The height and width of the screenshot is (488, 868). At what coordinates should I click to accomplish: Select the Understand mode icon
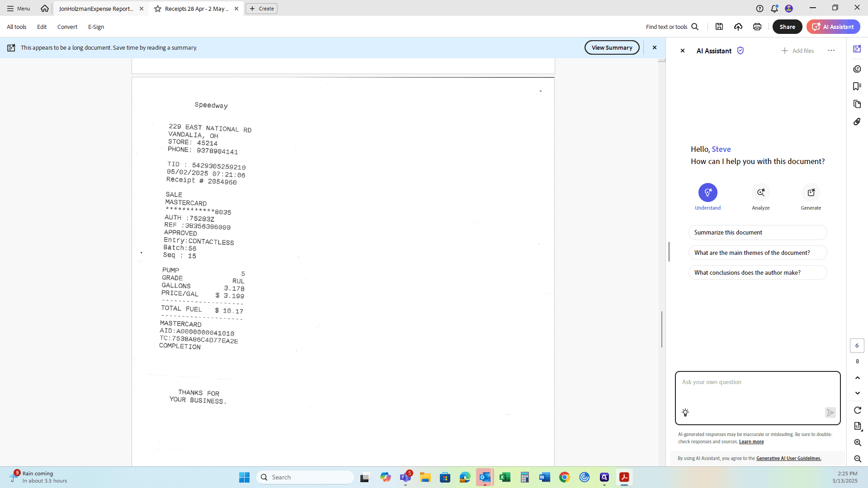tap(708, 192)
